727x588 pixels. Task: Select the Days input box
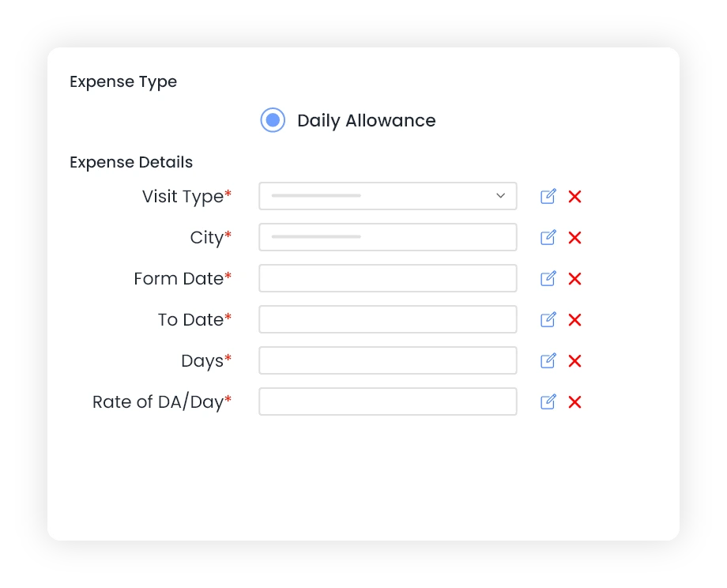pos(388,360)
